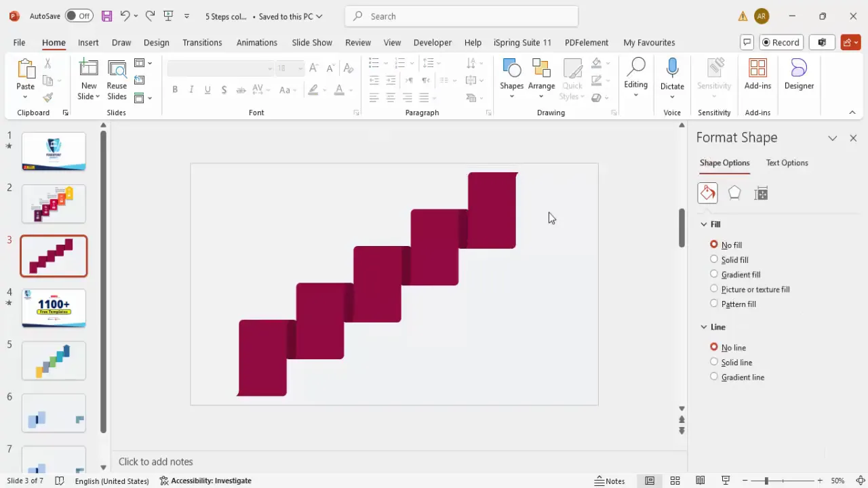This screenshot has height=488, width=868.
Task: Select Solid fill option
Action: [x=729, y=260]
